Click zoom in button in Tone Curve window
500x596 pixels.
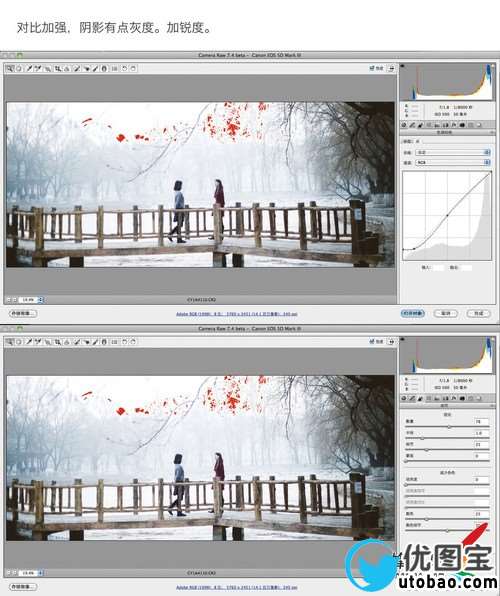click(x=15, y=300)
